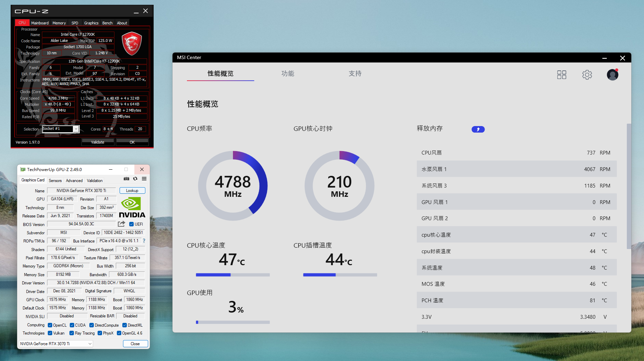Viewport: 644px width, 361px height.
Task: Click the GPU-Z title bar app icon
Action: 23,169
